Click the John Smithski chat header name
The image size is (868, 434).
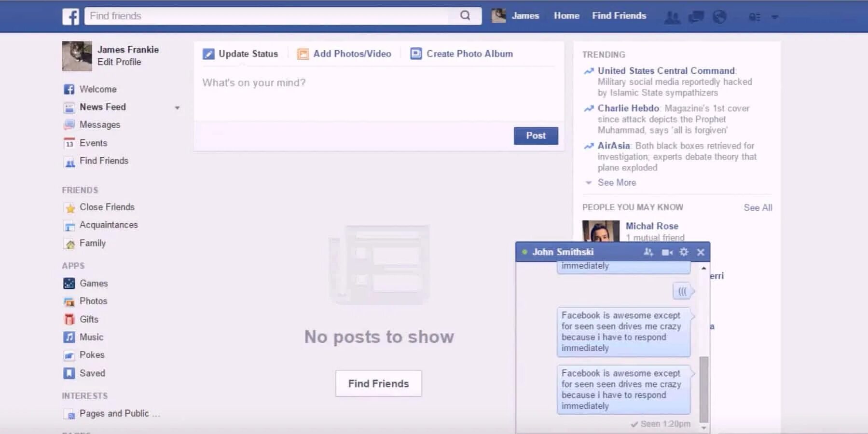[563, 252]
